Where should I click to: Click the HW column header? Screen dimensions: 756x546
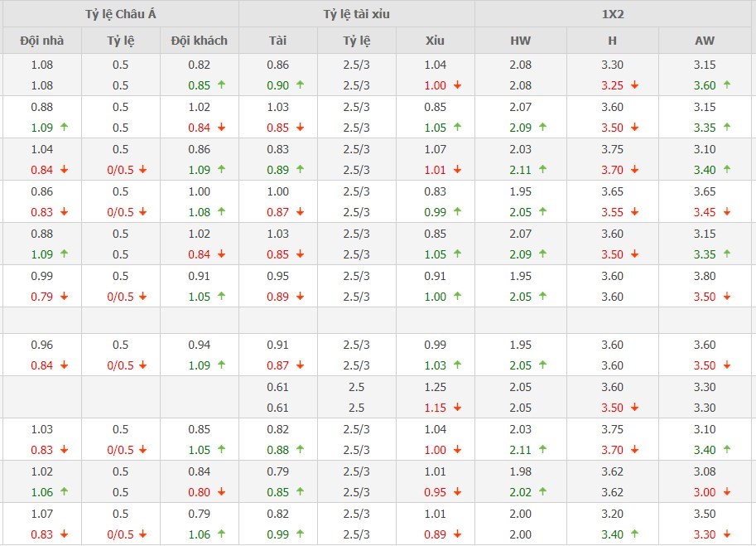(x=520, y=41)
